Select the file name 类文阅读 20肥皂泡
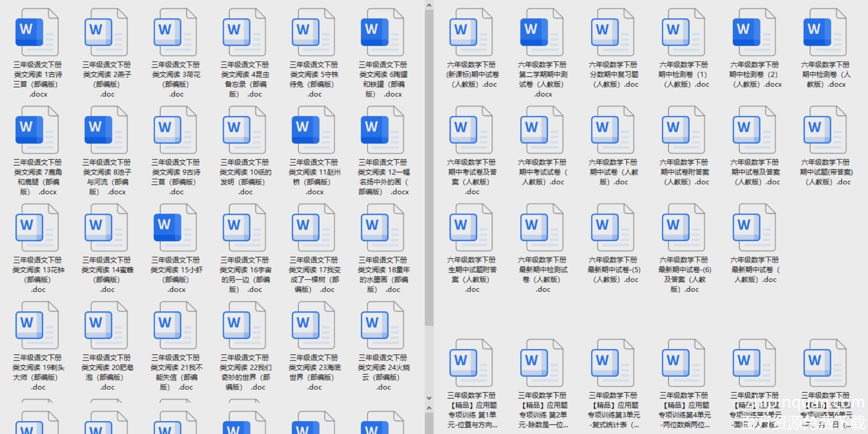 107,372
